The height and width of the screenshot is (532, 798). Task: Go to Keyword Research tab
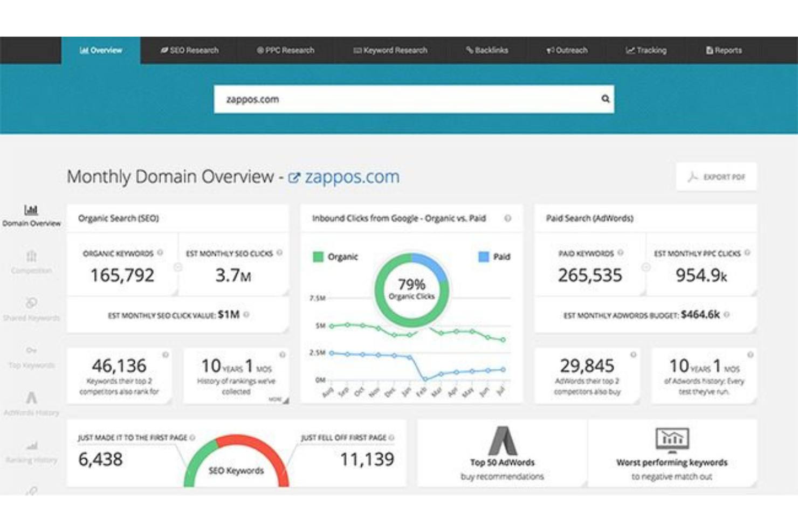(x=390, y=50)
